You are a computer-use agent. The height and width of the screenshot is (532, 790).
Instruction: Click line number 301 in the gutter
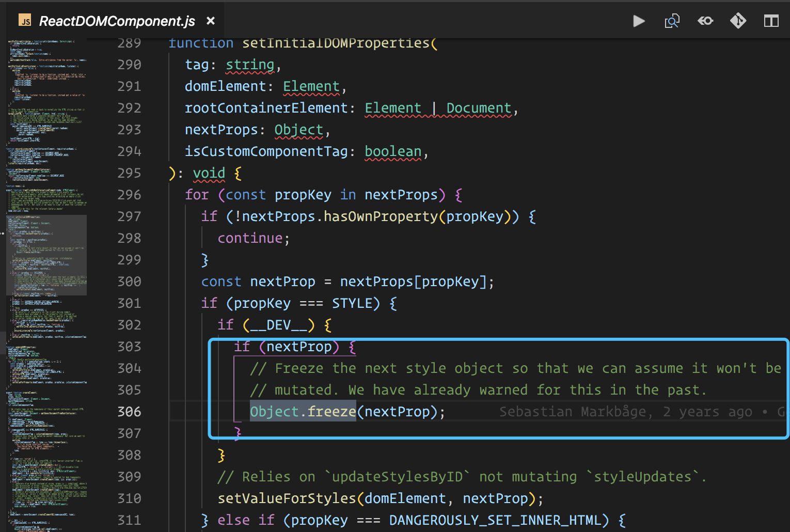click(129, 303)
